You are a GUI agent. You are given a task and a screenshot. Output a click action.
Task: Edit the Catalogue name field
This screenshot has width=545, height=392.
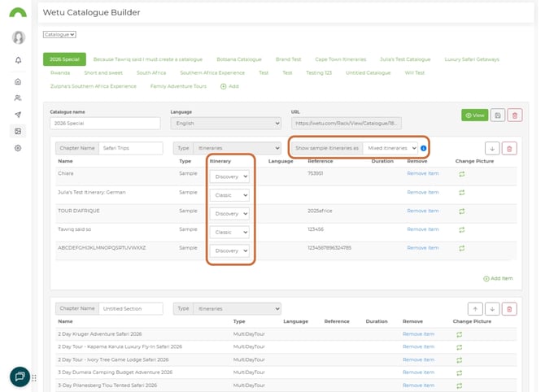[x=105, y=124]
